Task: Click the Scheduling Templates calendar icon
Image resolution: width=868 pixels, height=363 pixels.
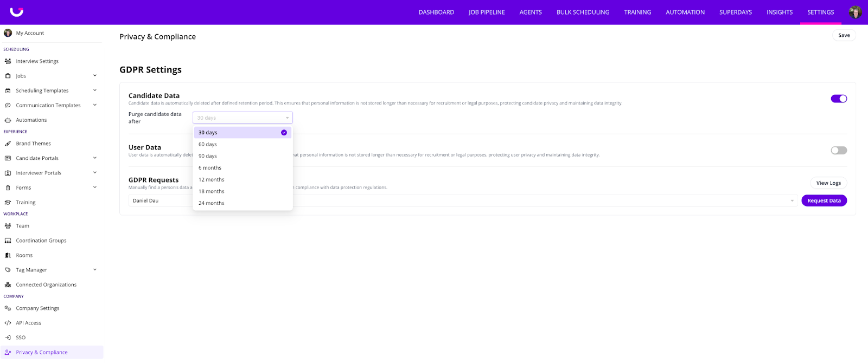Action: coord(8,90)
